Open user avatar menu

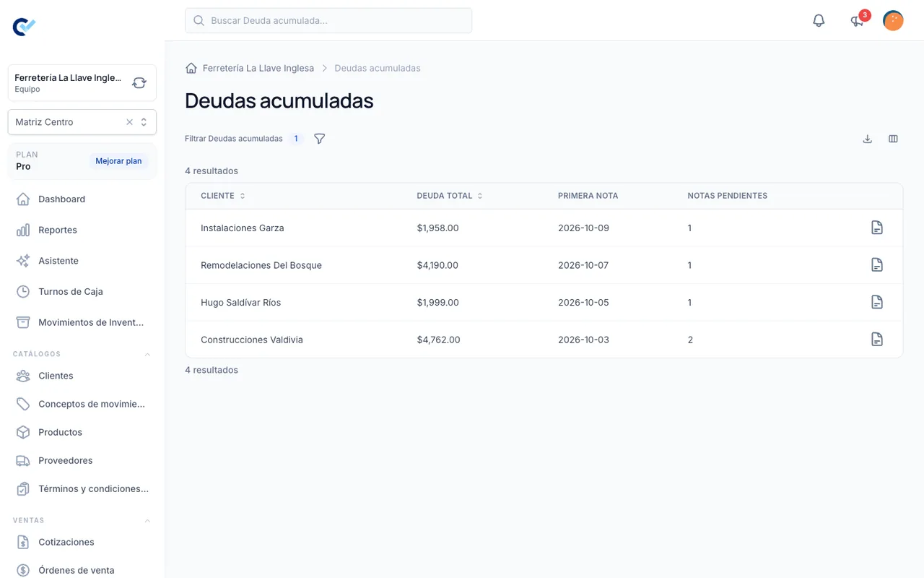[x=893, y=20]
